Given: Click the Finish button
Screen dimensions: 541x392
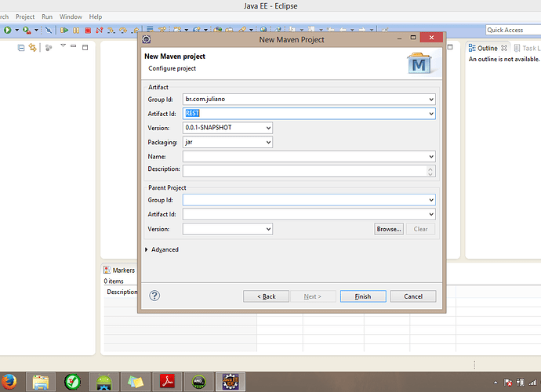Looking at the screenshot, I should [363, 296].
